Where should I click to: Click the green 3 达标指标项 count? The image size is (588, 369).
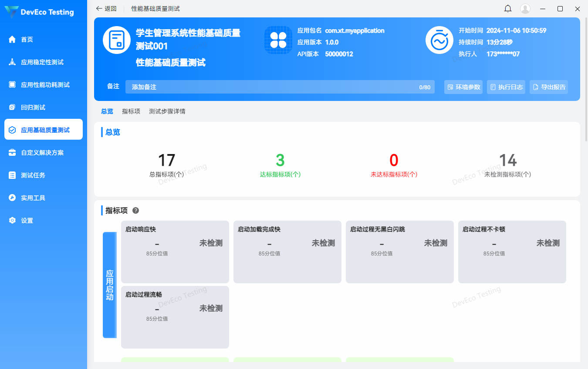coord(280,161)
